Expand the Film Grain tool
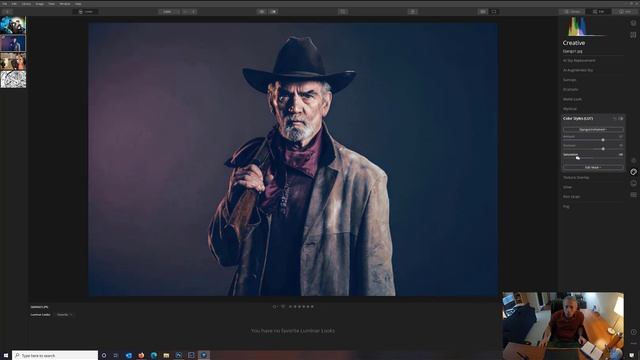Screen dimensions: 640x360 click(571, 197)
